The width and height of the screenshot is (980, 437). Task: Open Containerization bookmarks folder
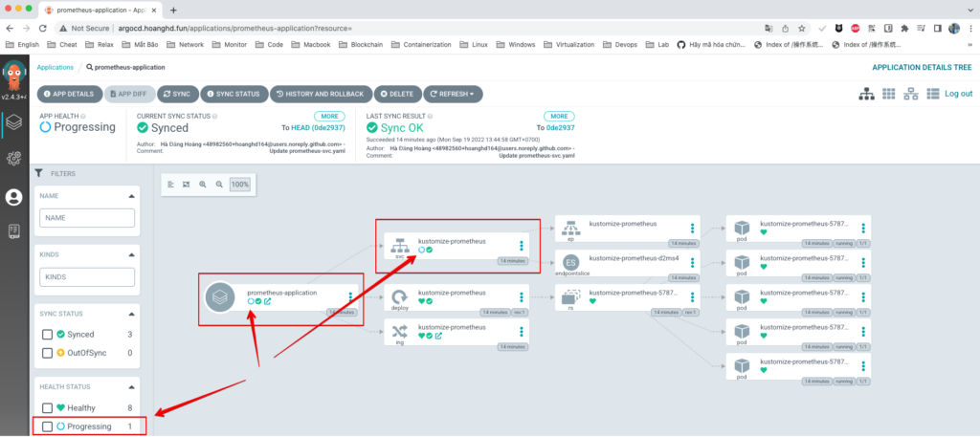pos(421,44)
